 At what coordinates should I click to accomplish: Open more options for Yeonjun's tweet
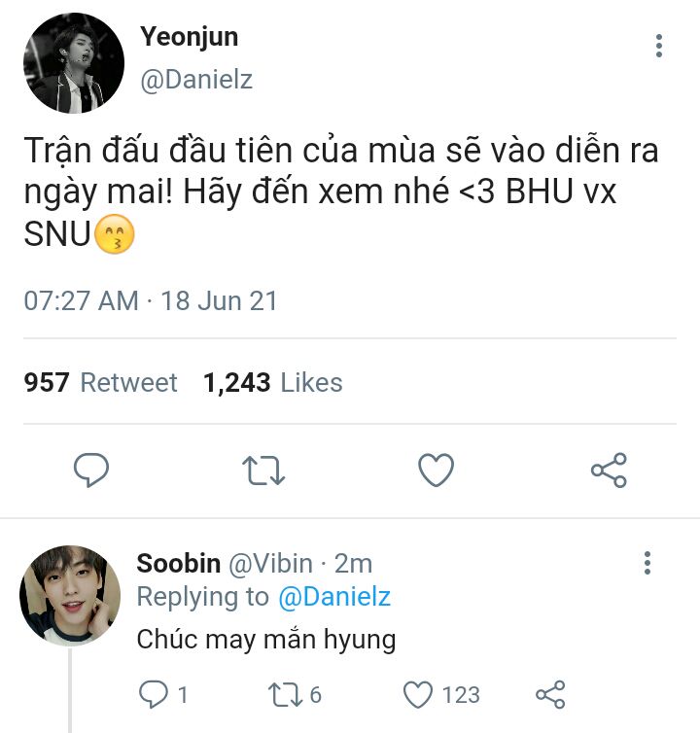pos(659,46)
